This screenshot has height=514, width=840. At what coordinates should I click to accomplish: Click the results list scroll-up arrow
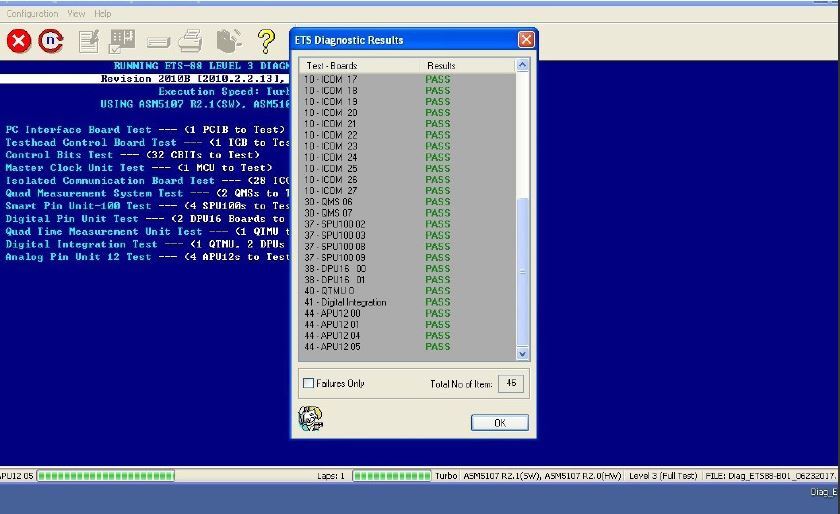pos(522,65)
